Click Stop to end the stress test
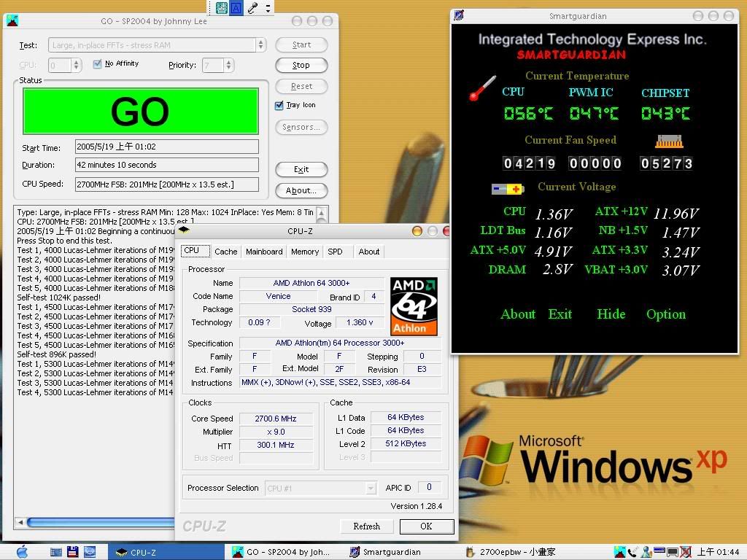 click(x=301, y=65)
